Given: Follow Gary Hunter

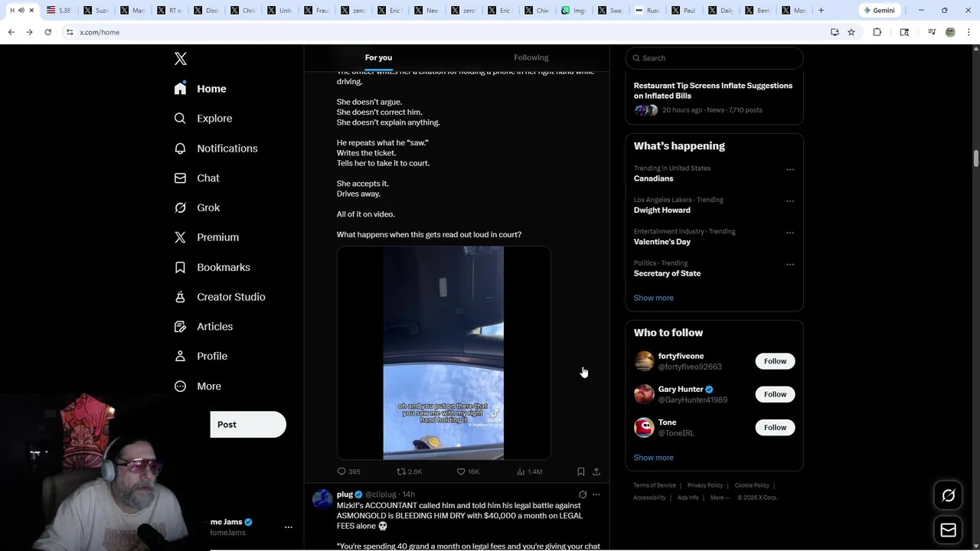Looking at the screenshot, I should [x=775, y=394].
